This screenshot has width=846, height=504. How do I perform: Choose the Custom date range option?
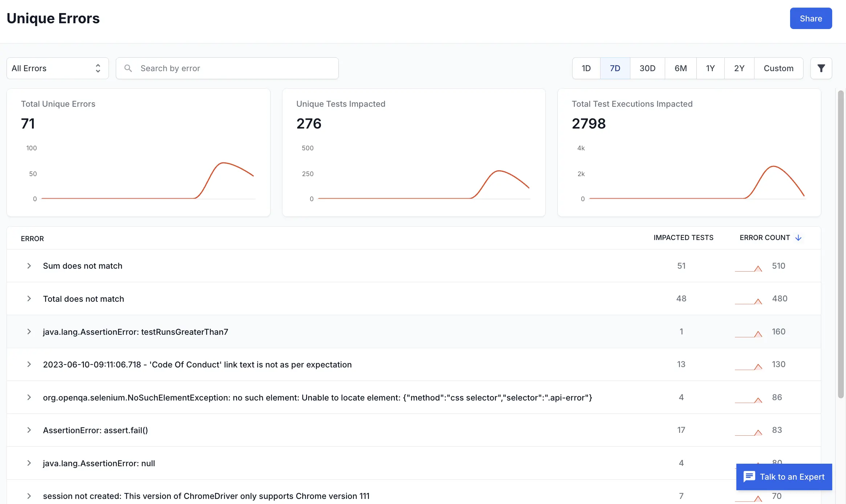click(x=778, y=68)
